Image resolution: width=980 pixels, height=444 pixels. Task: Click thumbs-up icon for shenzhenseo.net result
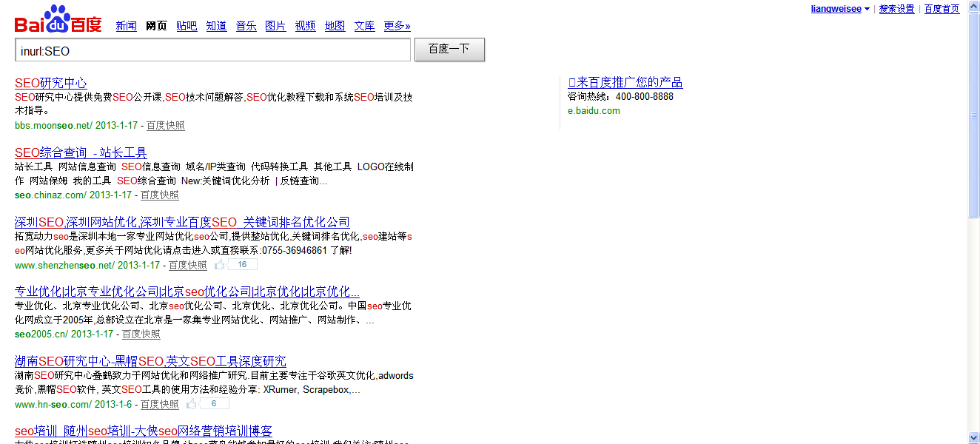(x=219, y=265)
